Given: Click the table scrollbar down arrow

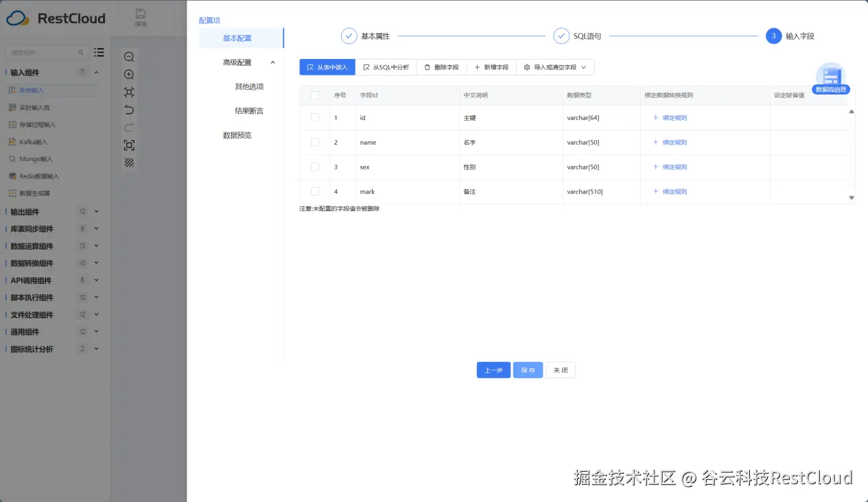Looking at the screenshot, I should point(852,198).
